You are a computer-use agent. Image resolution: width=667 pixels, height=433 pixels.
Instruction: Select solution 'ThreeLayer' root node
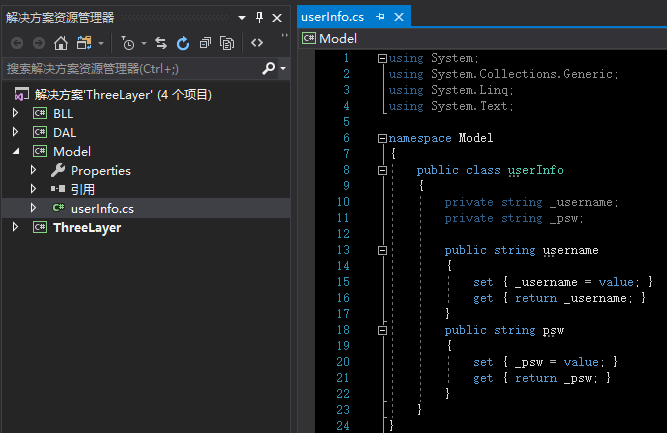click(123, 94)
